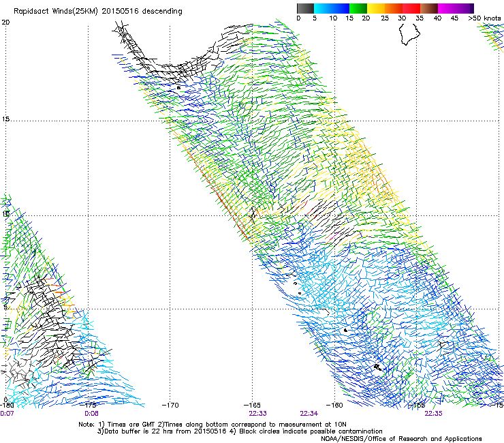Click the Hawaii island outline on the map
Screen dimensions: 504x443
pyautogui.click(x=409, y=34)
